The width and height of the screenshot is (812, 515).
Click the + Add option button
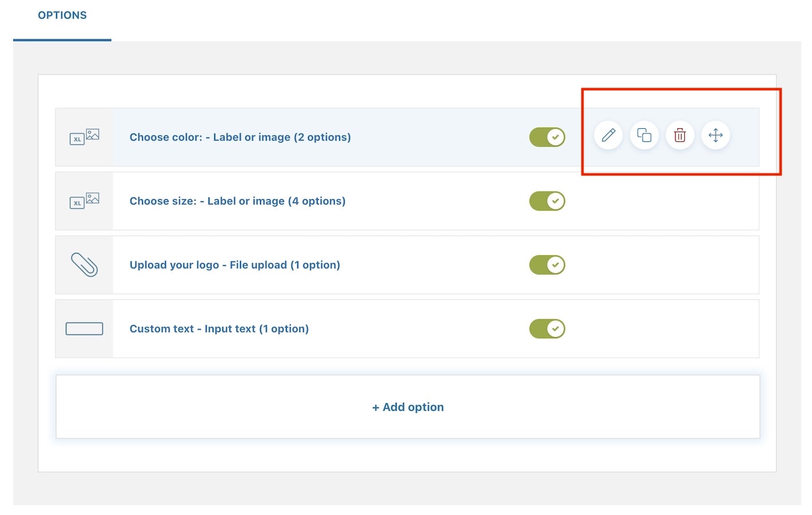coord(408,407)
